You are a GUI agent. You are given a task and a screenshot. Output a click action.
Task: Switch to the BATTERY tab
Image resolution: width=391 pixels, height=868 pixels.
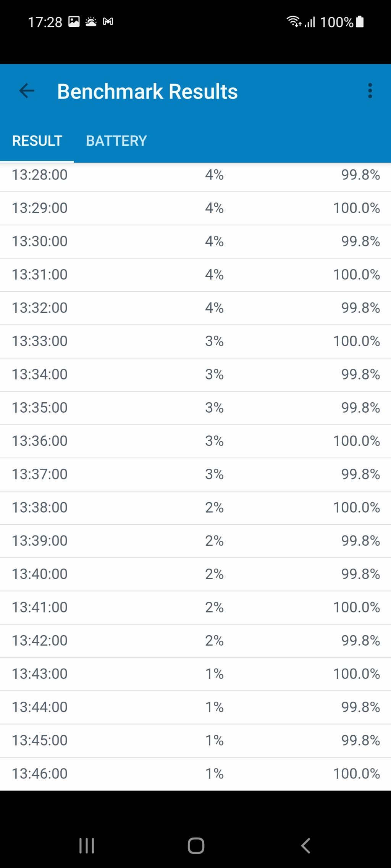click(x=116, y=141)
